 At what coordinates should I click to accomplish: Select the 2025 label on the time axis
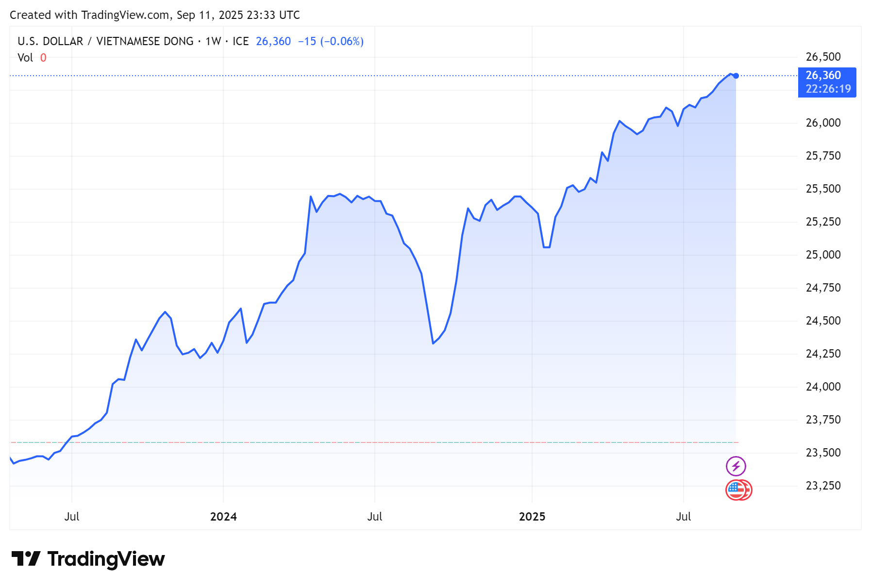[x=532, y=517]
